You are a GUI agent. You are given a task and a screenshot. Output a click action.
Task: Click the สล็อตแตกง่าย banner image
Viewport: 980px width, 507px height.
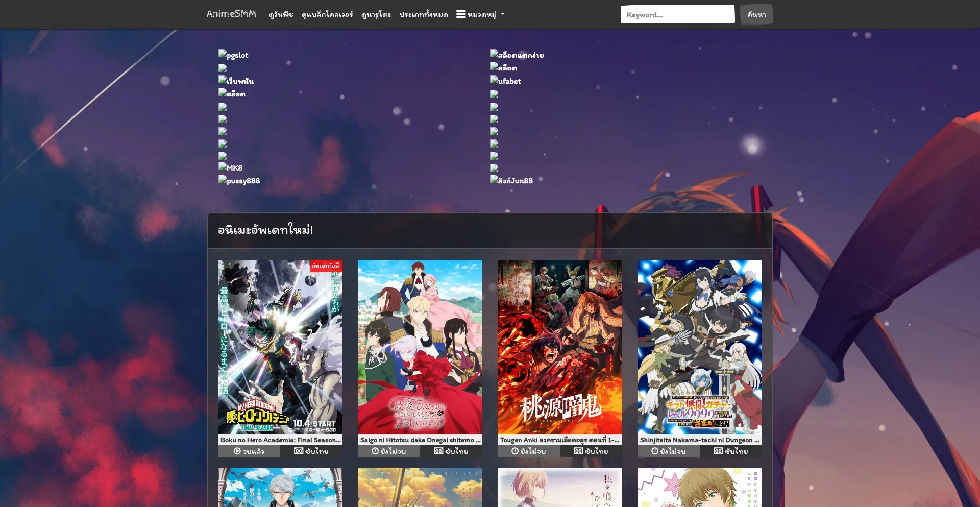(x=517, y=55)
